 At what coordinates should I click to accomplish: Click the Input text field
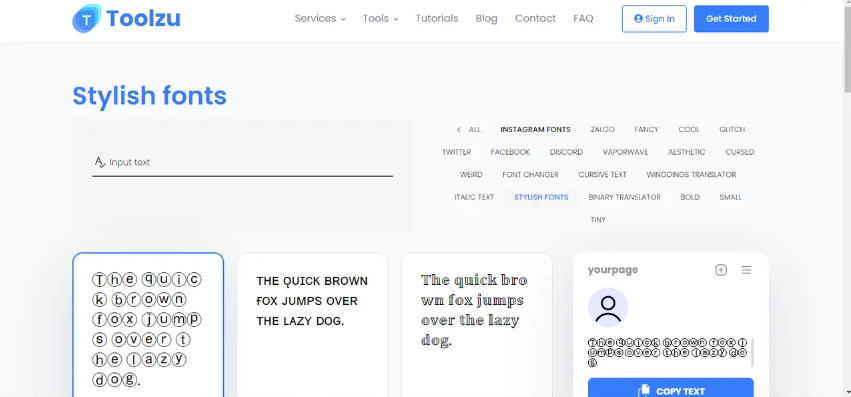tap(242, 163)
